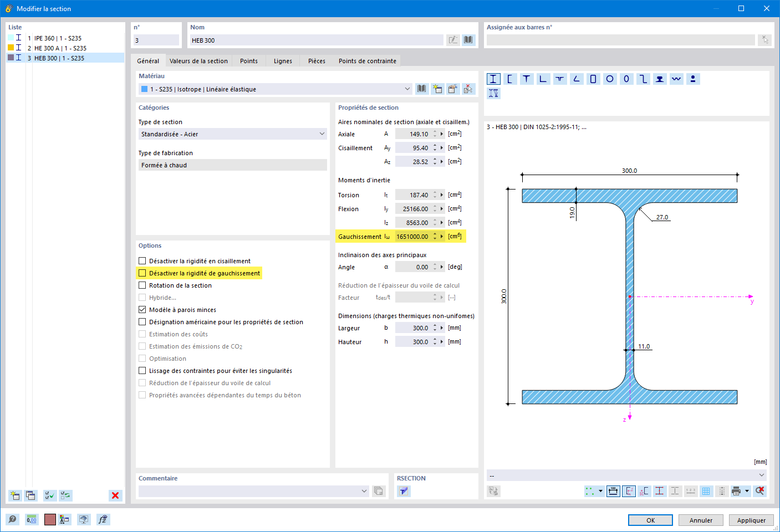Print the section graphic
The image size is (780, 532).
[736, 491]
